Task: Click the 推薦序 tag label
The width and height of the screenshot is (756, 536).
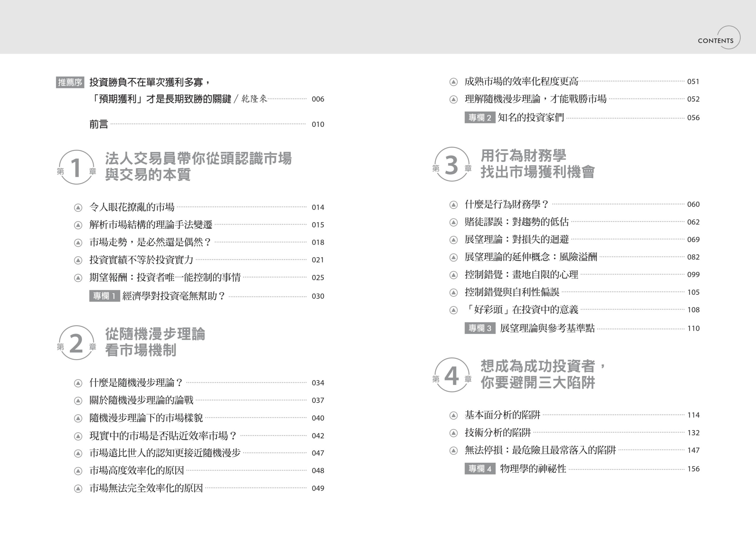Action: click(x=70, y=82)
